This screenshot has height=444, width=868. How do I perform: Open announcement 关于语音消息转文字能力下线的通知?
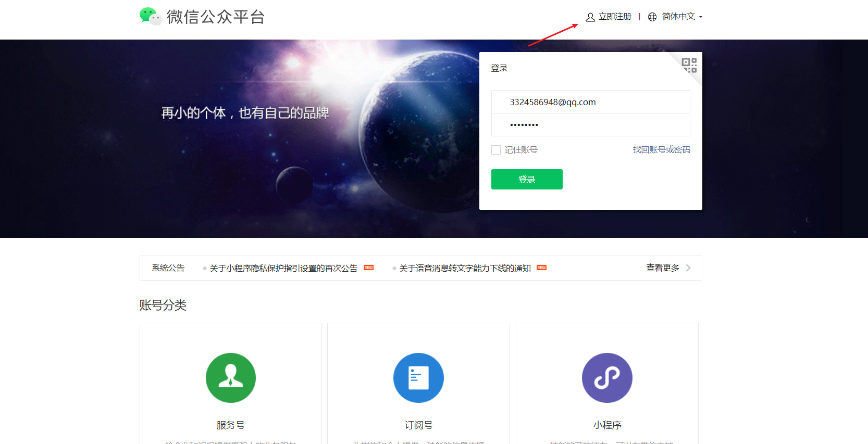click(465, 268)
